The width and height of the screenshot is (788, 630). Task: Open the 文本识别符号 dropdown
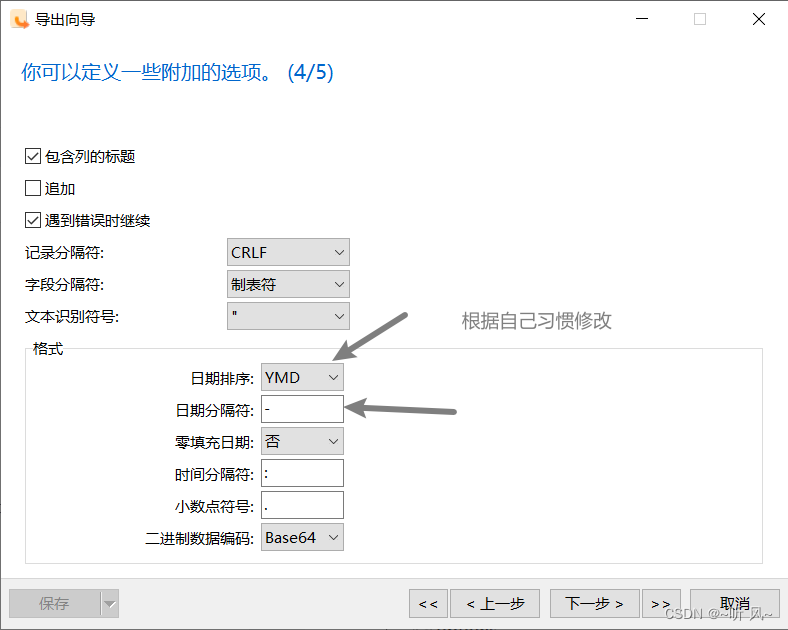point(288,316)
